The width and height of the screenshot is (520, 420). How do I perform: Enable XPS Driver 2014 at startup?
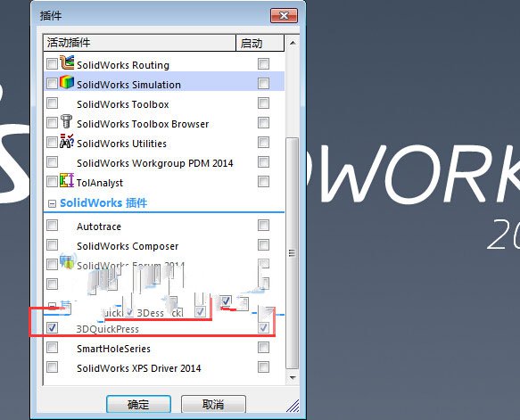click(263, 367)
